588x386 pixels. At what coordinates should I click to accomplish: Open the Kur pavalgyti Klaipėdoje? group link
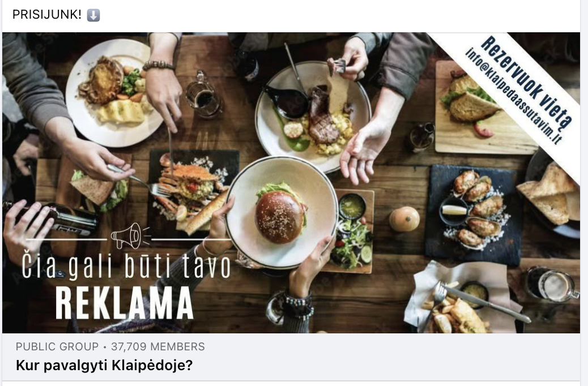coord(104,365)
